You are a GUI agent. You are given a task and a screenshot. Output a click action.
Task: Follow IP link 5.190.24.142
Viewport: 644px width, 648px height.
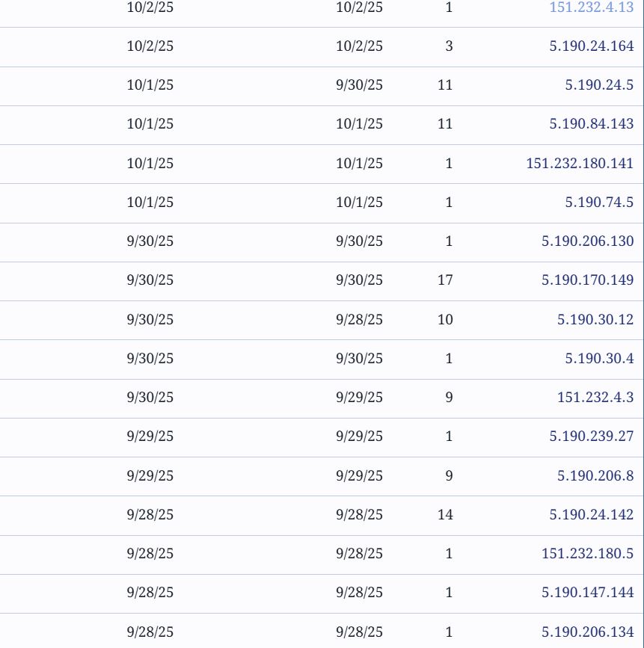[591, 515]
